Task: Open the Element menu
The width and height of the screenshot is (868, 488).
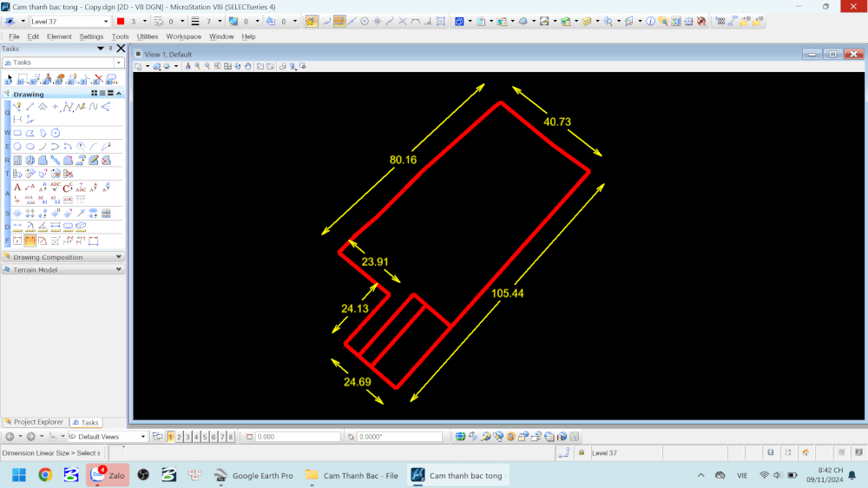Action: [x=59, y=36]
